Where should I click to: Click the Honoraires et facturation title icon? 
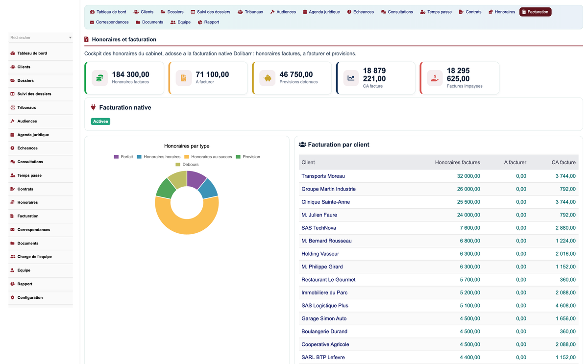point(87,39)
